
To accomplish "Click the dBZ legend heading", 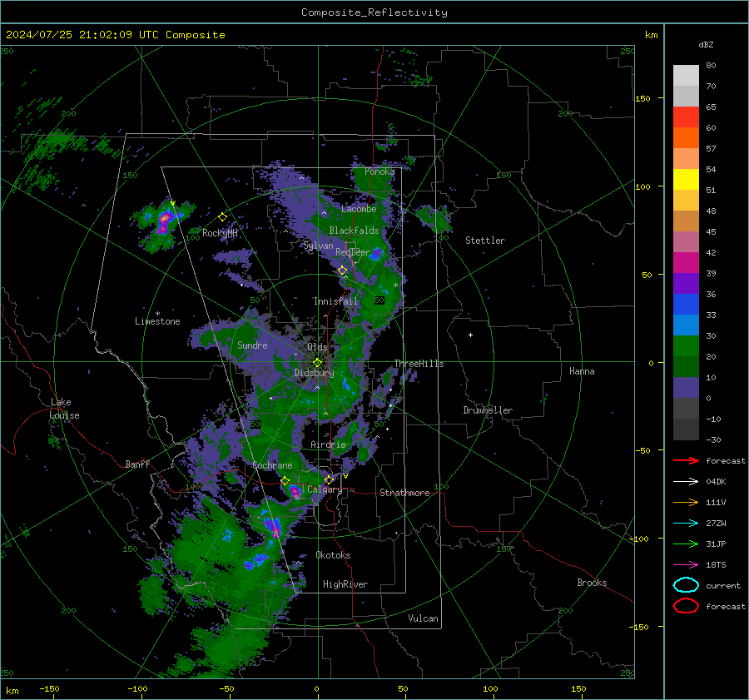I will [706, 45].
